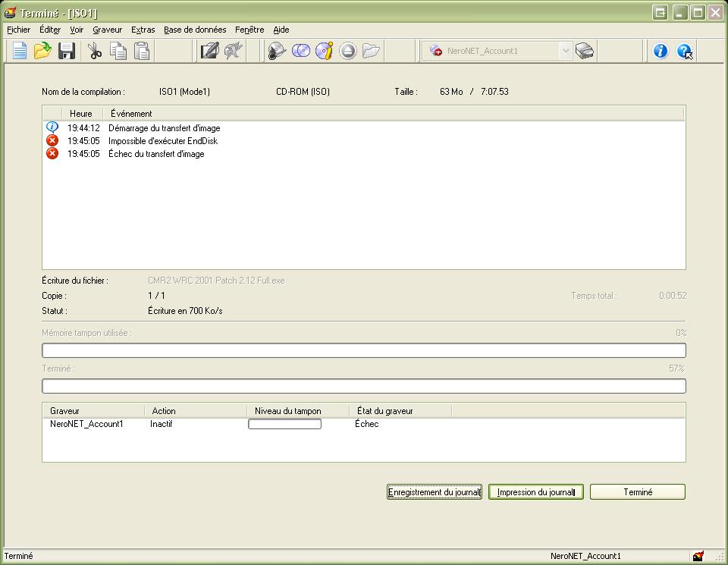The image size is (728, 565).
Task: Select the log entry 'Démarrage du transfert d'image'
Action: pyautogui.click(x=165, y=128)
